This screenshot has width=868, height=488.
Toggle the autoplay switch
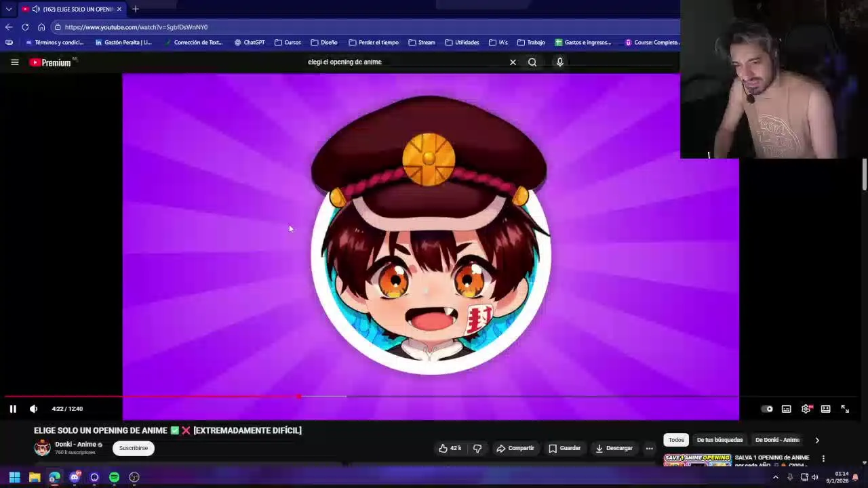click(x=767, y=409)
